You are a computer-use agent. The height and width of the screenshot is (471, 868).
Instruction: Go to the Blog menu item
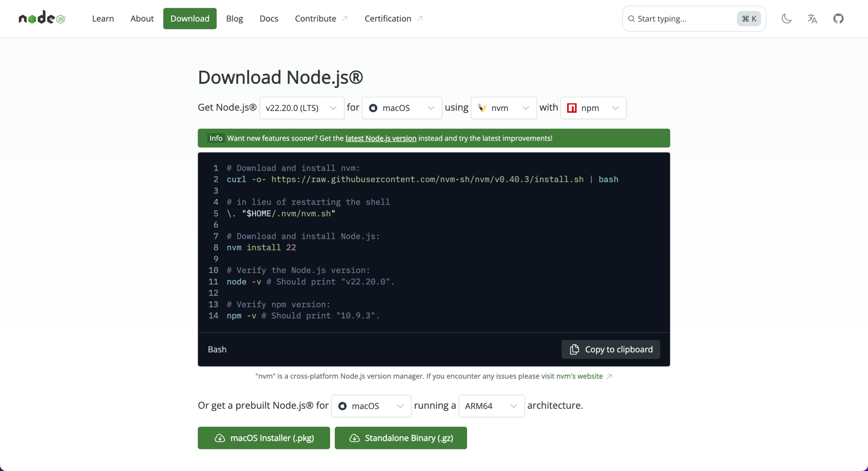[x=234, y=19]
